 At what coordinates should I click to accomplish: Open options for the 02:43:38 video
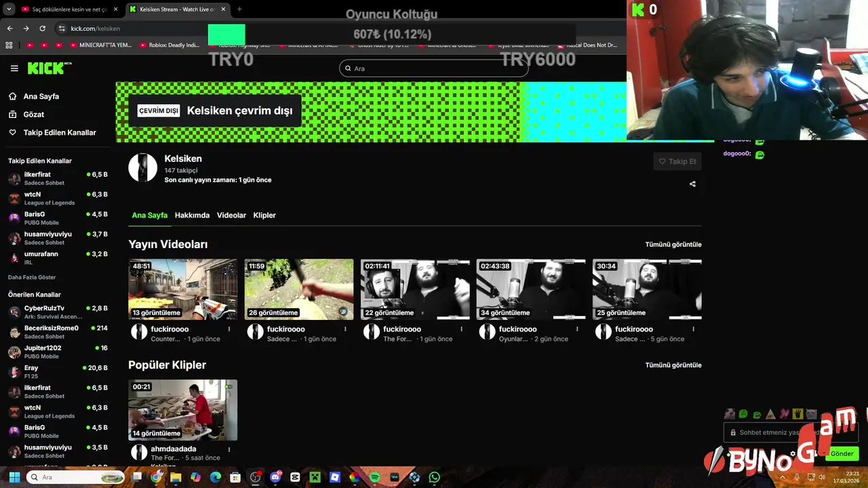point(577,329)
